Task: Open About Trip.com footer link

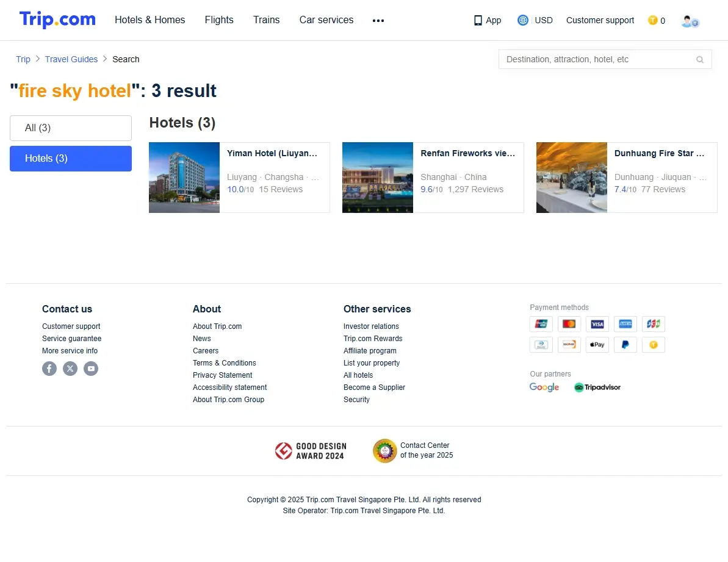Action: pyautogui.click(x=217, y=326)
